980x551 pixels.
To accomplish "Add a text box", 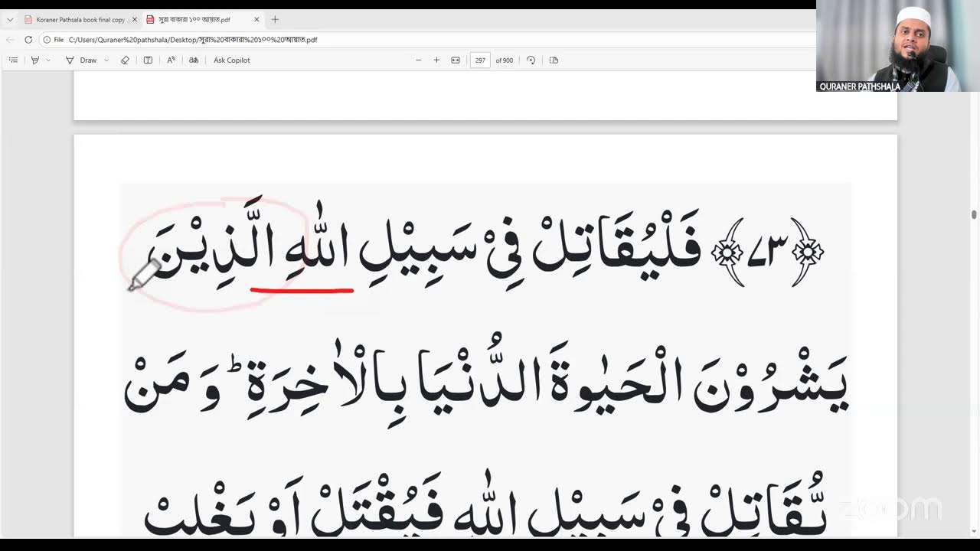I will [x=148, y=60].
